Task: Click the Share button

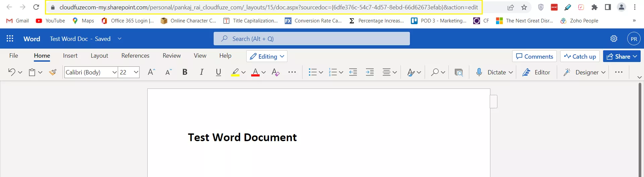Action: 622,56
